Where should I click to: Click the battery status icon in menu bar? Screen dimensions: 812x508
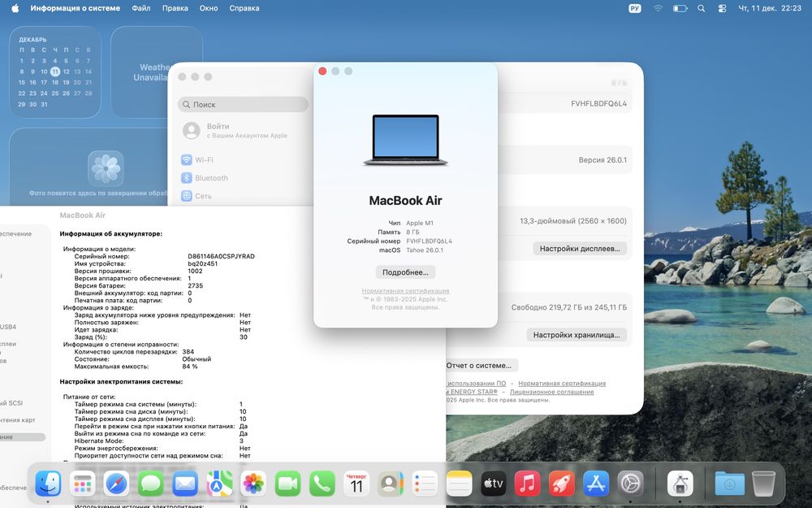coord(680,8)
